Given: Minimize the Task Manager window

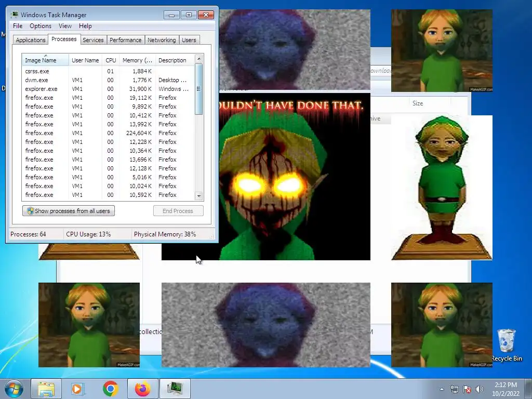Looking at the screenshot, I should click(x=171, y=15).
